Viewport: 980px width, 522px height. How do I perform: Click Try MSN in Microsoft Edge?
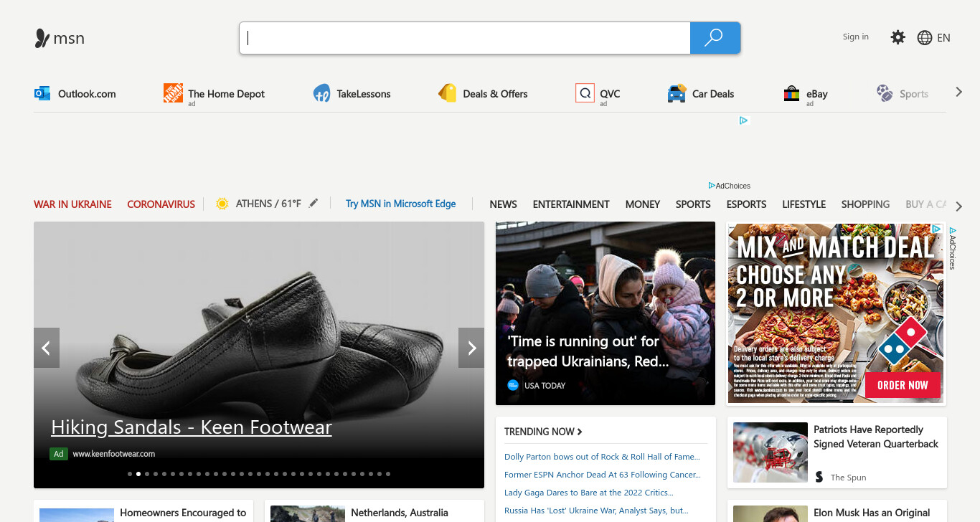400,204
